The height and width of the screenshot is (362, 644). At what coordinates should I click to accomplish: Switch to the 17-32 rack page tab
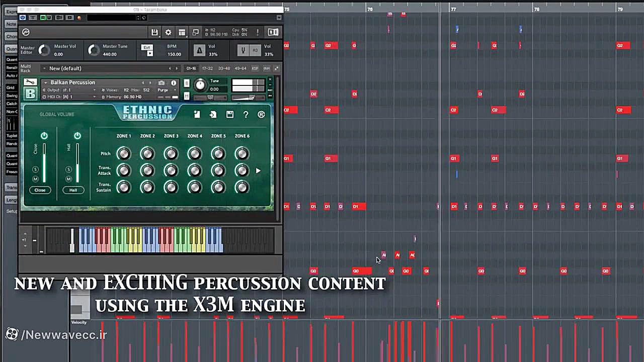click(x=207, y=68)
